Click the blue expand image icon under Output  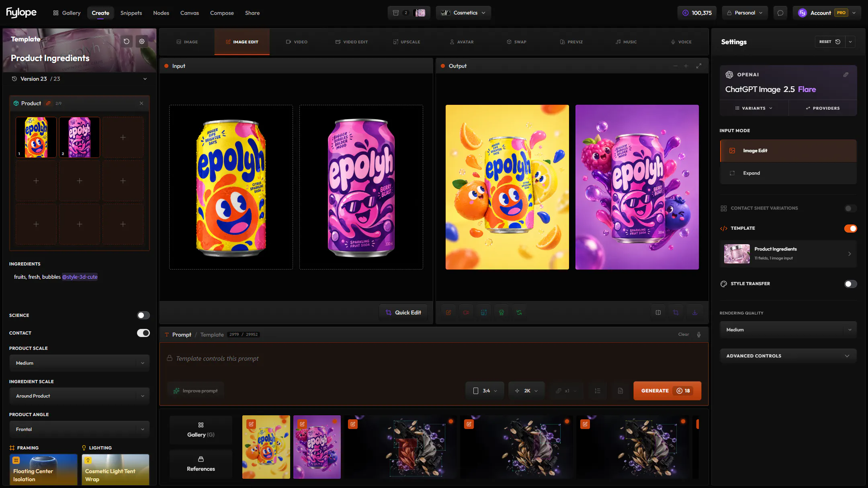point(484,312)
